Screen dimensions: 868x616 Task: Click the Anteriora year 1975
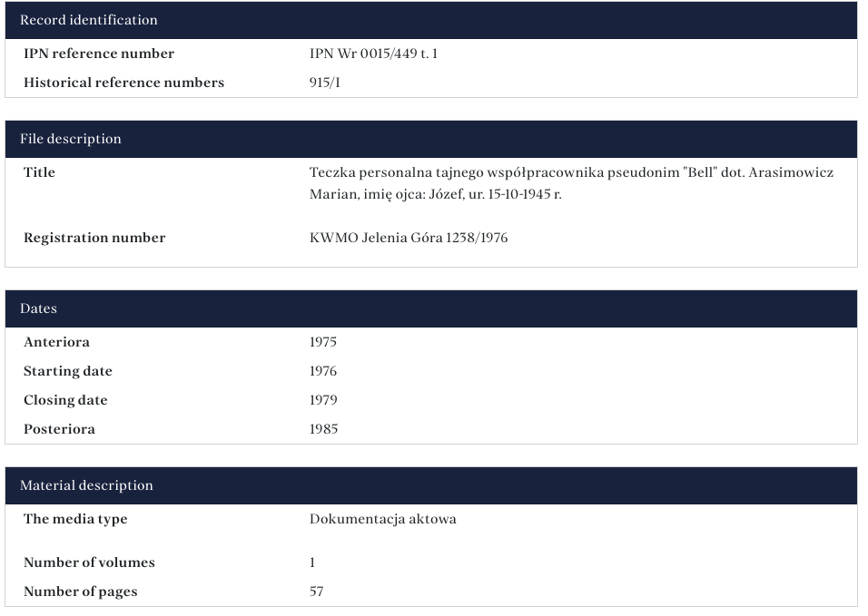coord(323,342)
